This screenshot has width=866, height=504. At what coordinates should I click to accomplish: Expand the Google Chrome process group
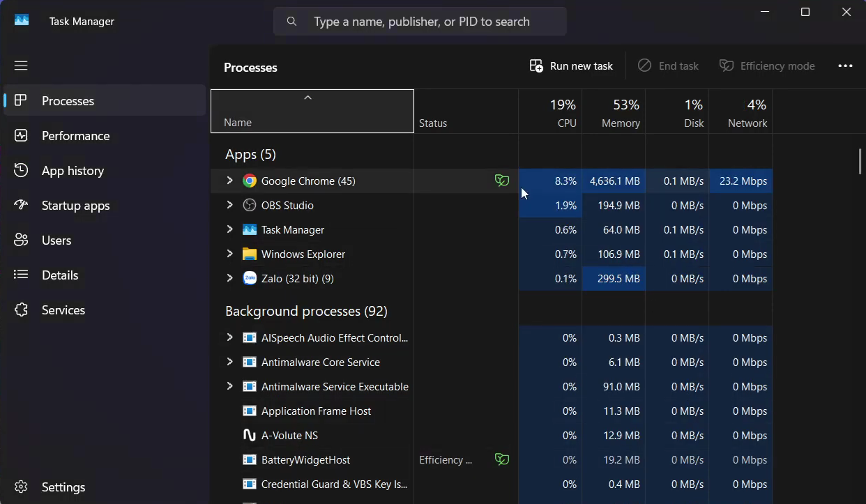(x=229, y=181)
